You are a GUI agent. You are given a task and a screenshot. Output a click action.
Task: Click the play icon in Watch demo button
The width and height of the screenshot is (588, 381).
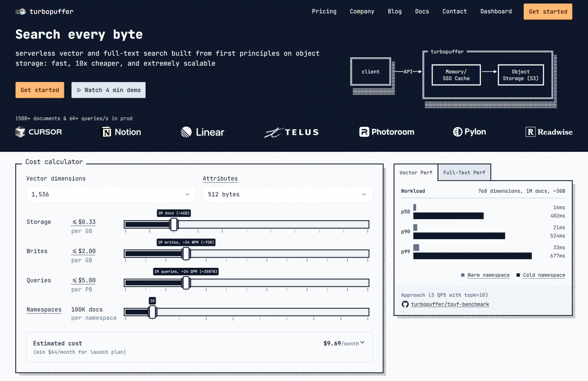pyautogui.click(x=79, y=90)
